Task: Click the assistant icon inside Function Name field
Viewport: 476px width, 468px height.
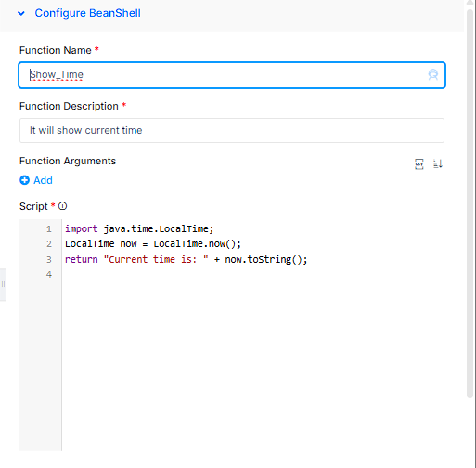Action: point(433,75)
